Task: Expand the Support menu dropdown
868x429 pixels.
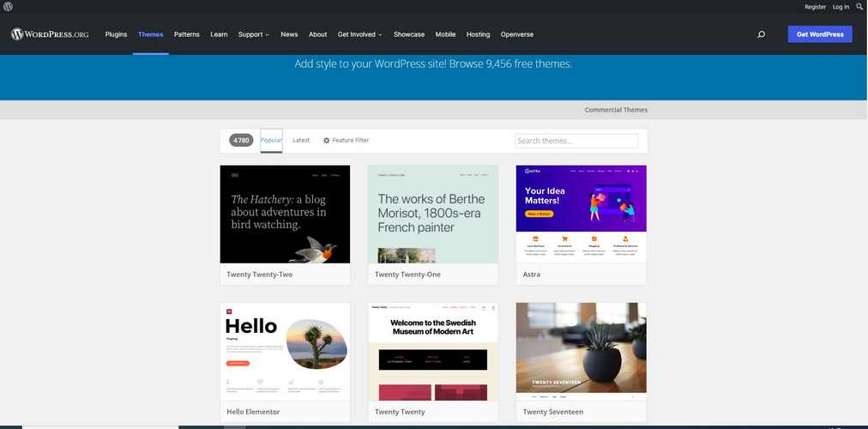Action: coord(254,34)
